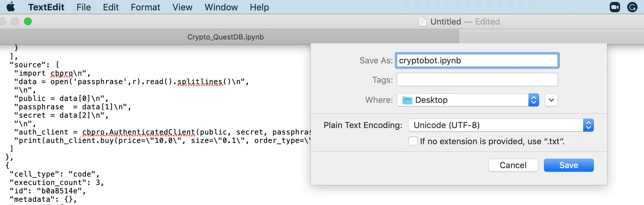Image resolution: width=644 pixels, height=205 pixels.
Task: Click the Save button
Action: pyautogui.click(x=569, y=165)
